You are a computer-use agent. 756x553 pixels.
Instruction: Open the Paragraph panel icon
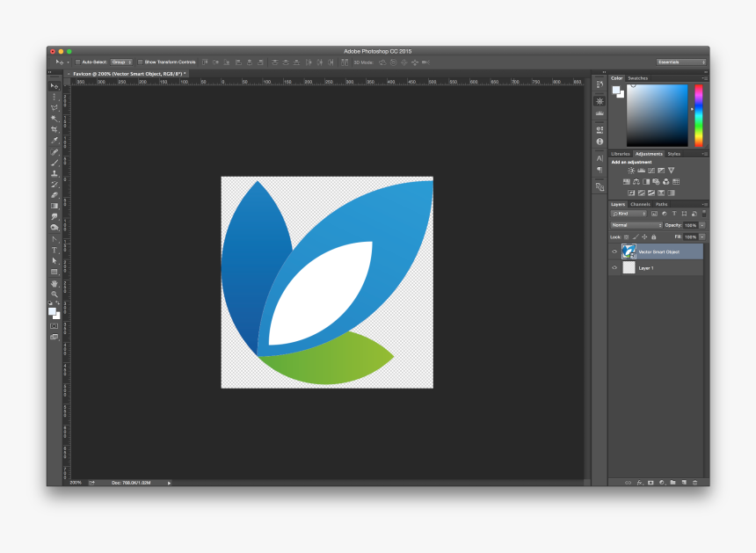click(x=600, y=170)
